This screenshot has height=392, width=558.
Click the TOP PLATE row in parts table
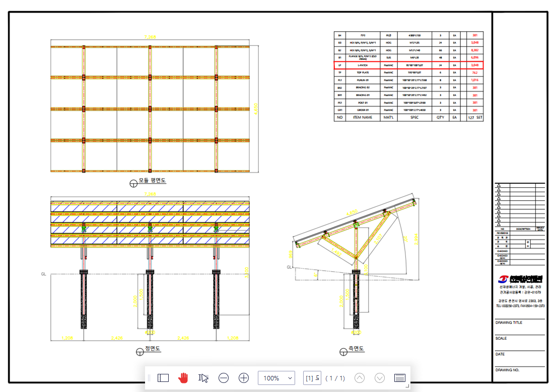coord(363,72)
